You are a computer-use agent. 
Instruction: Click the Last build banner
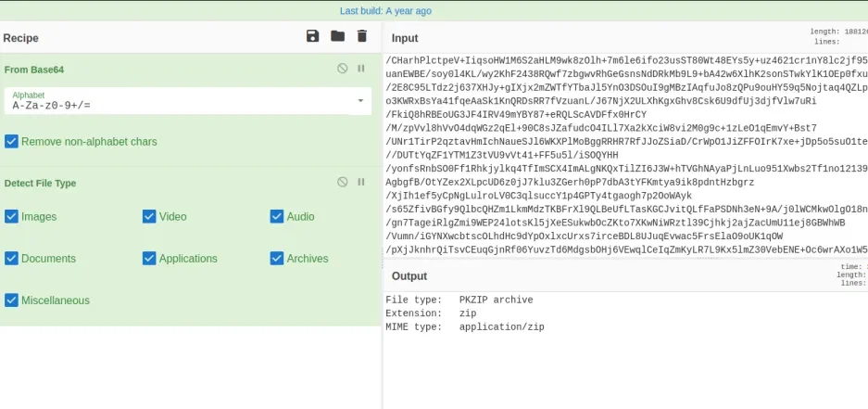point(385,11)
